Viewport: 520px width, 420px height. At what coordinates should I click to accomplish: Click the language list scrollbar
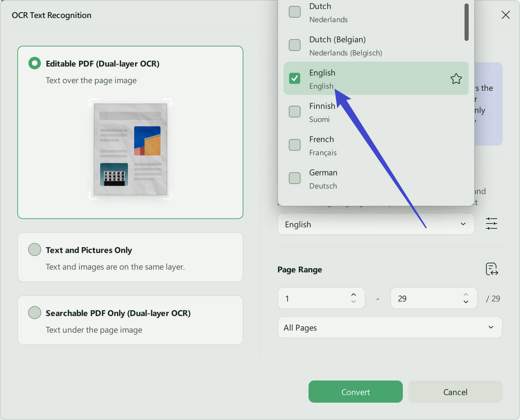467,22
